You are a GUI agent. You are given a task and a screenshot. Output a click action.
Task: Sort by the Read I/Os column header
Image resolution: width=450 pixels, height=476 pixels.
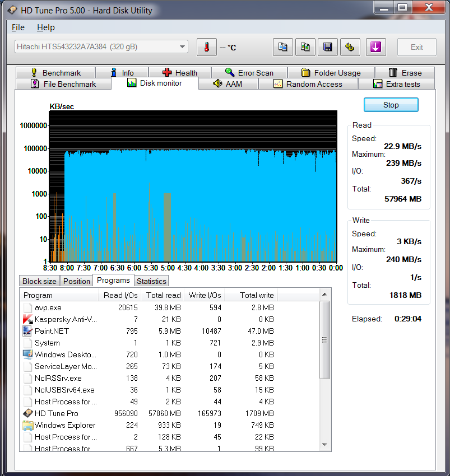(120, 295)
